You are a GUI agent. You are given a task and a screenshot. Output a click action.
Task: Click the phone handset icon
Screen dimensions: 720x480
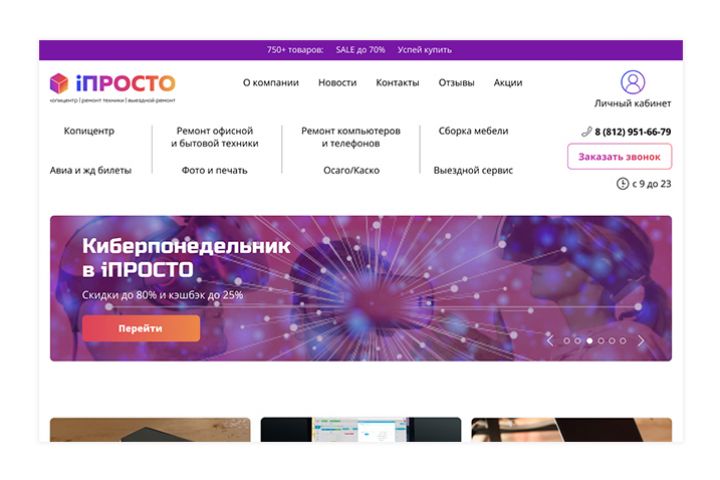coord(586,132)
